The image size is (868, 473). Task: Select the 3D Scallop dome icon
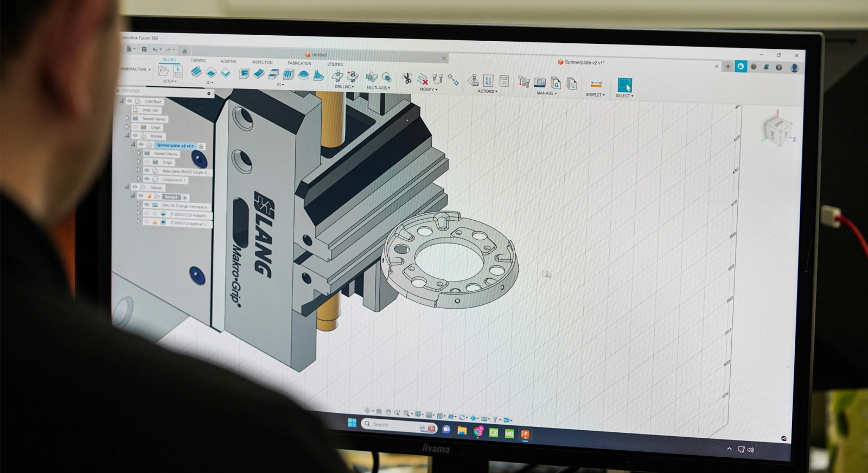303,75
